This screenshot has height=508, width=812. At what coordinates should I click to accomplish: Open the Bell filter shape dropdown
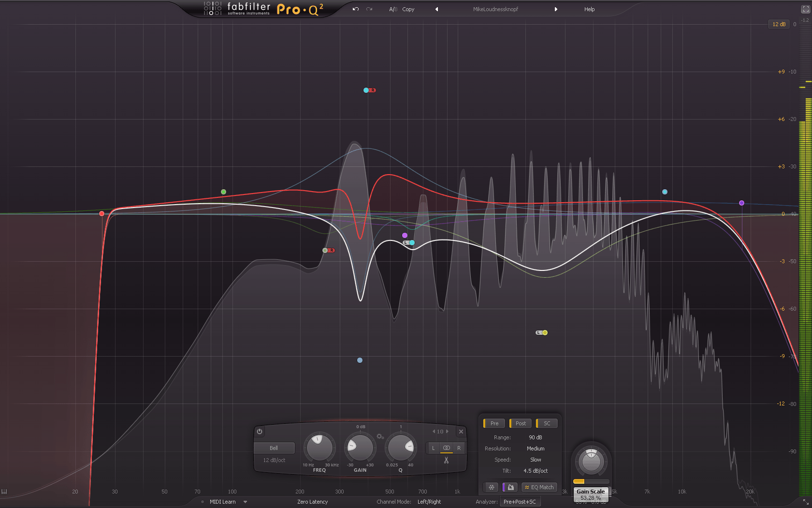pos(274,448)
